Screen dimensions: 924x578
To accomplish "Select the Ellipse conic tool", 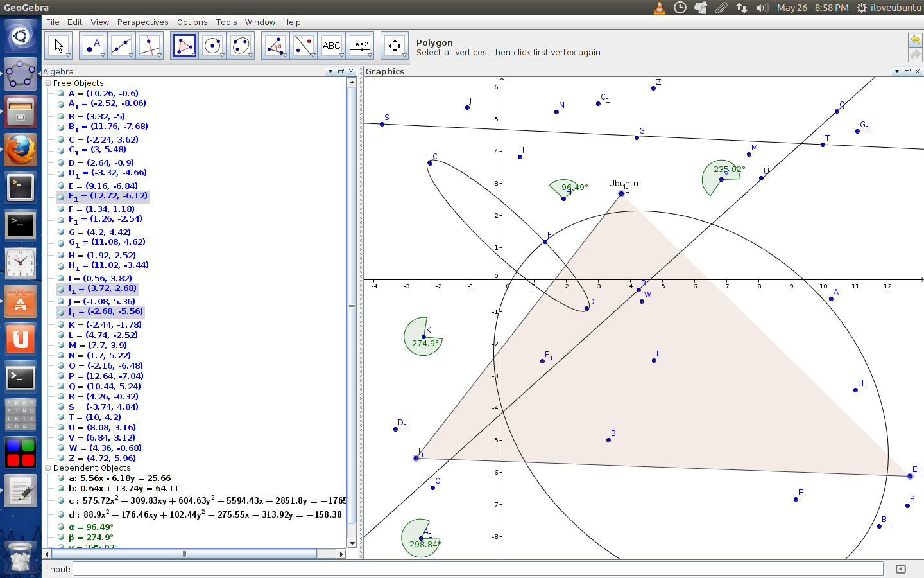I will [240, 46].
